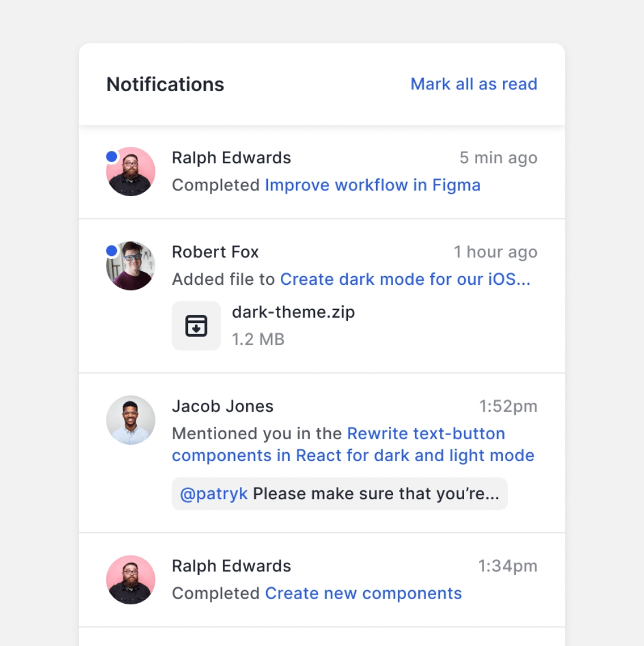Click the Notifications heading
Viewport: 644px width, 646px height.
tap(165, 85)
